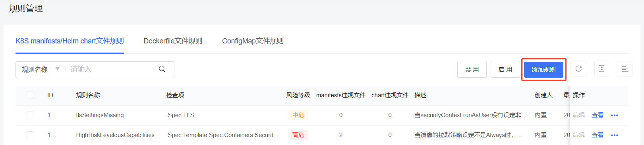Image resolution: width=644 pixels, height=145 pixels.
Task: Open more actions for HighRiskLevelousCapabilities row
Action: (x=614, y=135)
